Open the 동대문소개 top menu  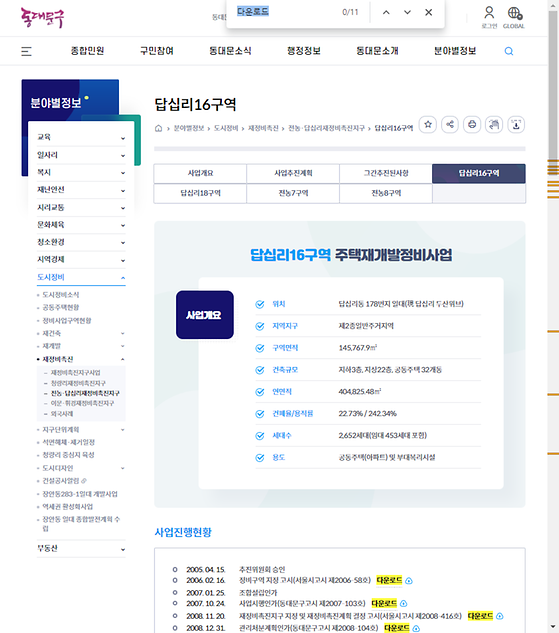377,51
